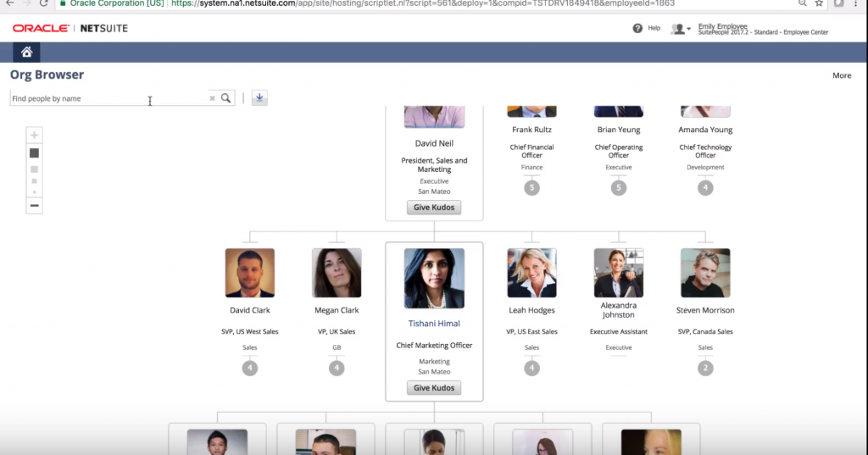
Task: Click the name Leah Hodges
Action: pyautogui.click(x=532, y=310)
